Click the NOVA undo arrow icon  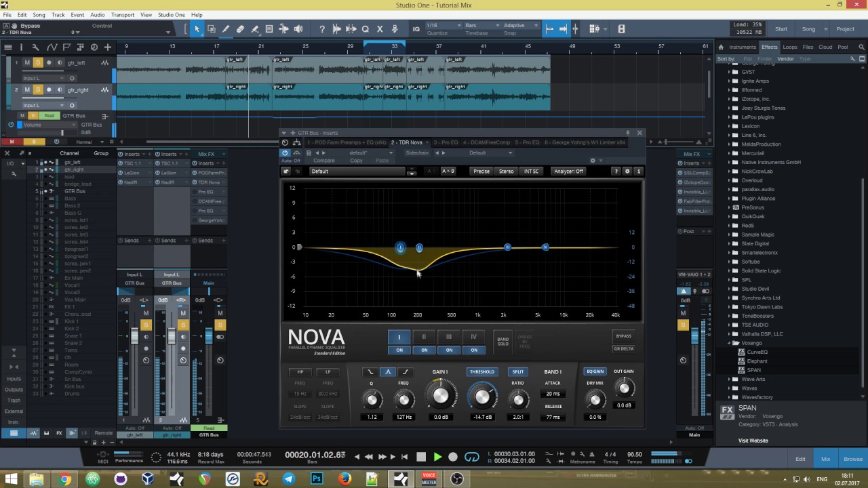click(x=286, y=171)
